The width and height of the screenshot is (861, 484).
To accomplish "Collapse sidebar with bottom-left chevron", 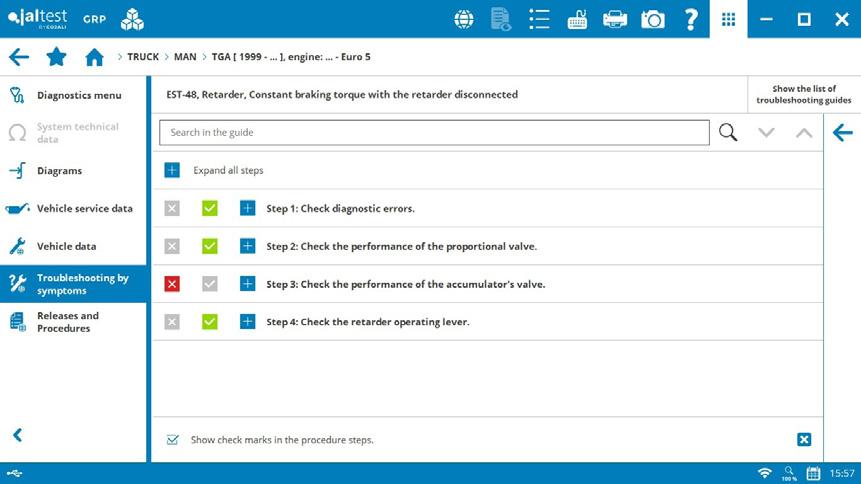I will [x=18, y=435].
